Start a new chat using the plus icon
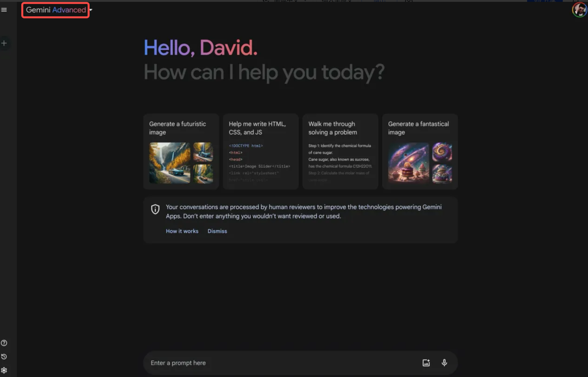 pyautogui.click(x=4, y=43)
